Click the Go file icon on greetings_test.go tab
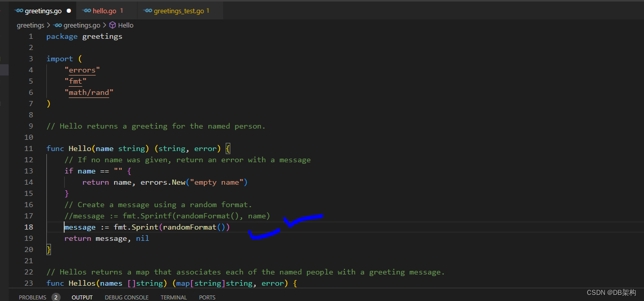The image size is (644, 301). (148, 11)
